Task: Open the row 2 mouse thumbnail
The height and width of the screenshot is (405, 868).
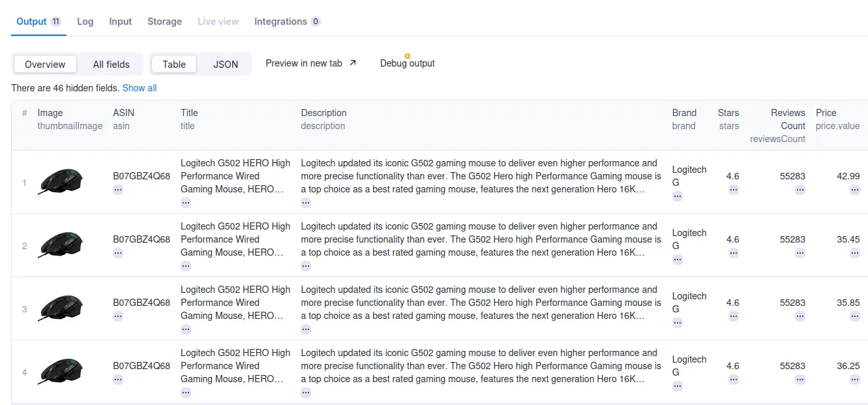Action: [61, 245]
